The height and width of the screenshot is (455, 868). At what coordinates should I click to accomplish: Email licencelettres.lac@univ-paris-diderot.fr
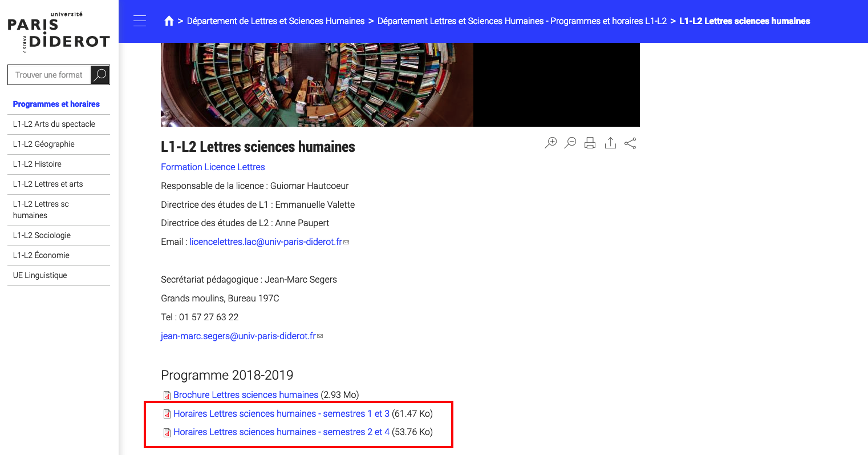point(266,242)
